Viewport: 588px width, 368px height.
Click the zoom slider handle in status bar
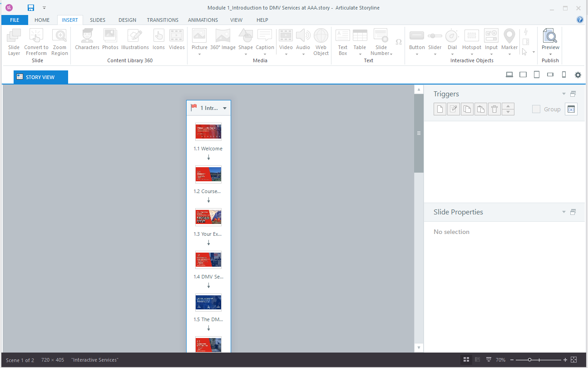pyautogui.click(x=529, y=360)
